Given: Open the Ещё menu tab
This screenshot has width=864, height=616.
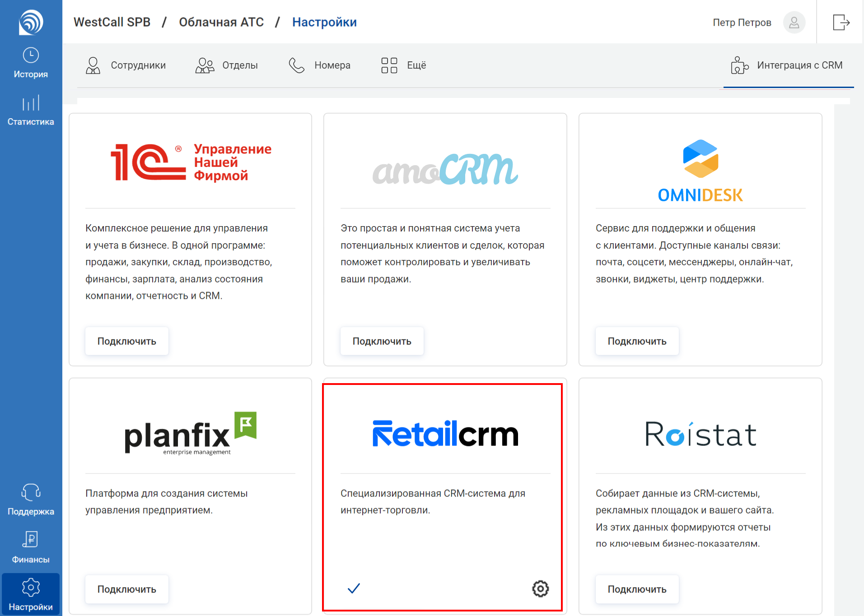Looking at the screenshot, I should click(403, 65).
